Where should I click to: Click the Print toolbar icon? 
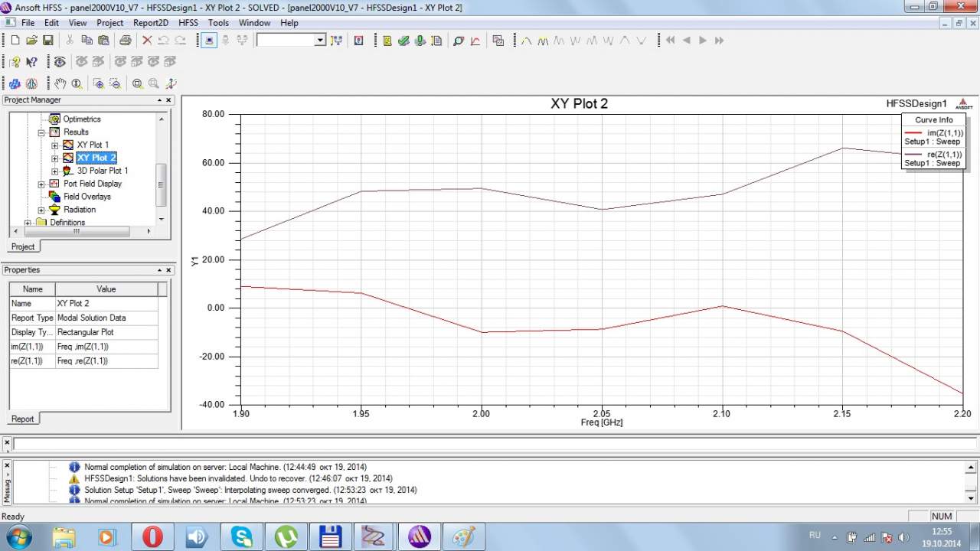[125, 41]
